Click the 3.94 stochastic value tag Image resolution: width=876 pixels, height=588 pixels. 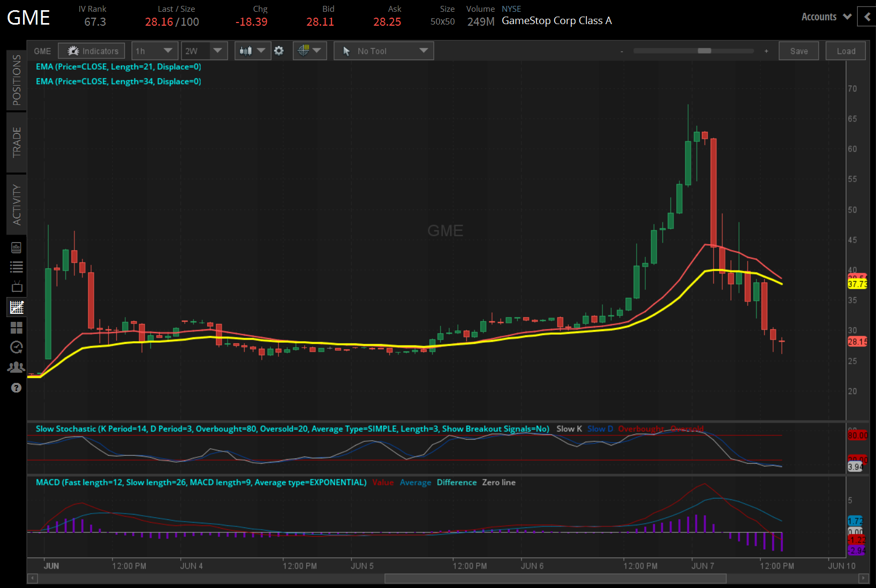(x=856, y=467)
